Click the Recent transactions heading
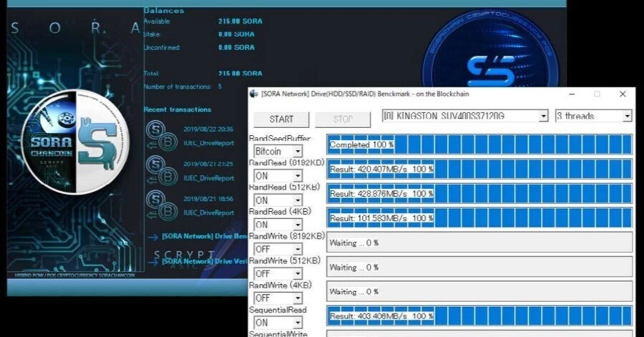 point(178,109)
